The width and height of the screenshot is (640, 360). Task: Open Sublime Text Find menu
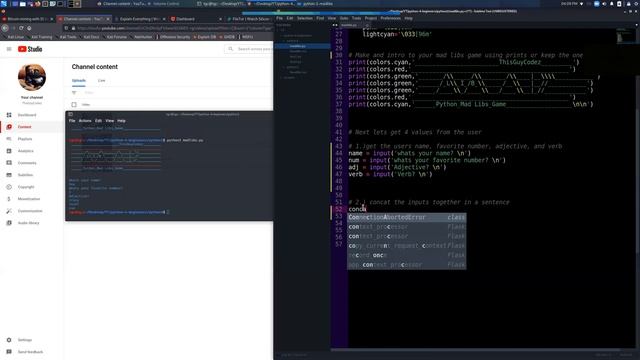[320, 18]
